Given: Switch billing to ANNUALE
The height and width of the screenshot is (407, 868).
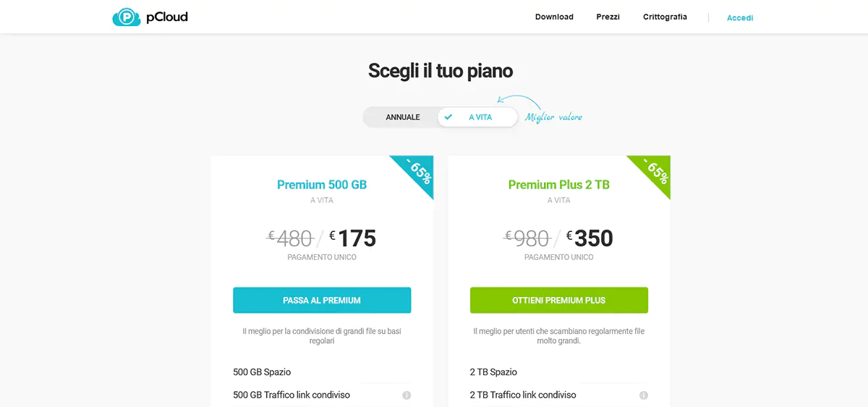Looking at the screenshot, I should [x=402, y=117].
